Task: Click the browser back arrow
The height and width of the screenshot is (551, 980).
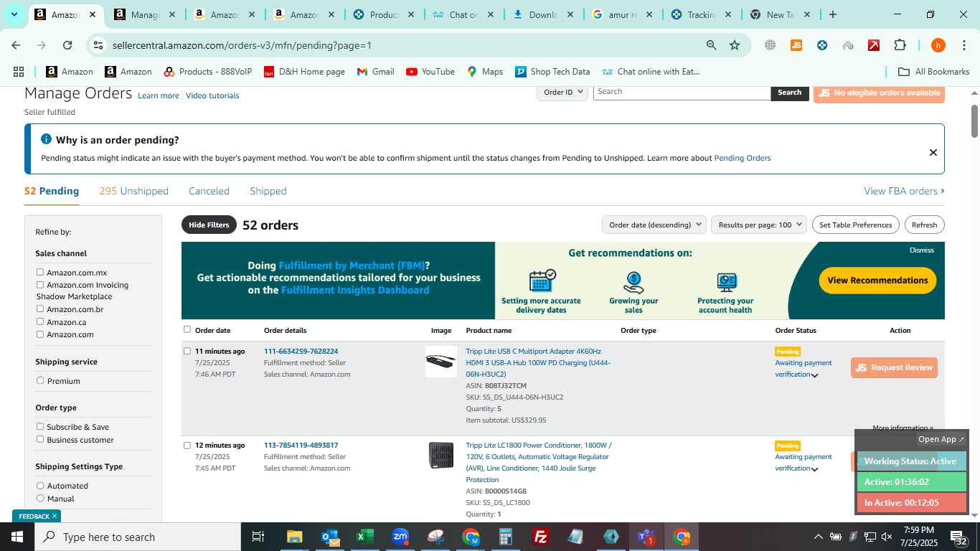Action: [x=16, y=45]
